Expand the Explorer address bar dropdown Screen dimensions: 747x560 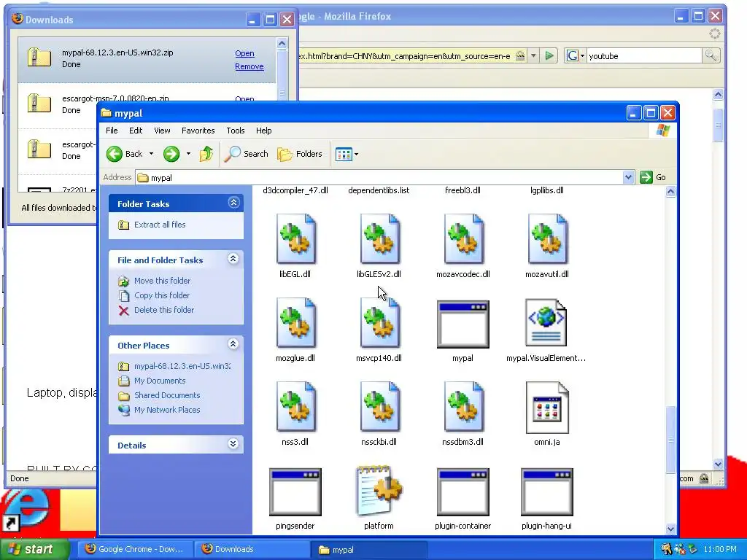pos(628,177)
